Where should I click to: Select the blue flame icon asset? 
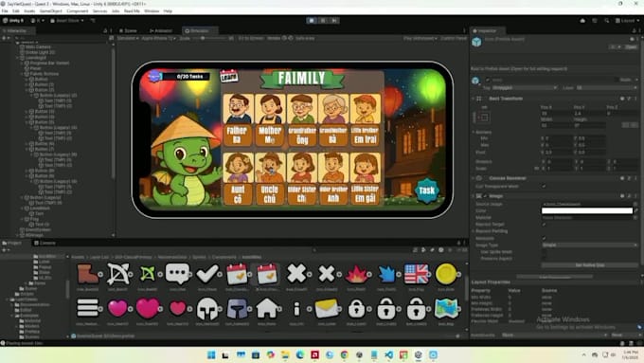386,274
